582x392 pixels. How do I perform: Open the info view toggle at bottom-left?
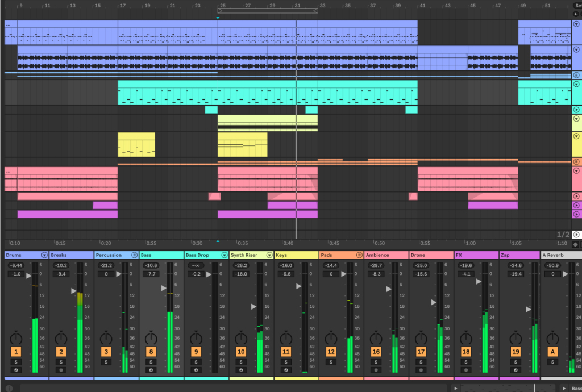pyautogui.click(x=9, y=388)
